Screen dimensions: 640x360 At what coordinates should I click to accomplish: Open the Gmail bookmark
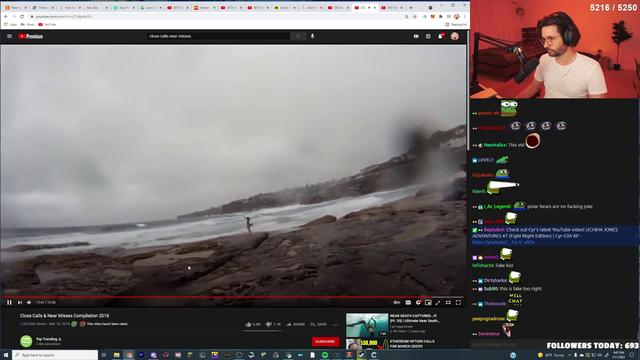[x=28, y=24]
